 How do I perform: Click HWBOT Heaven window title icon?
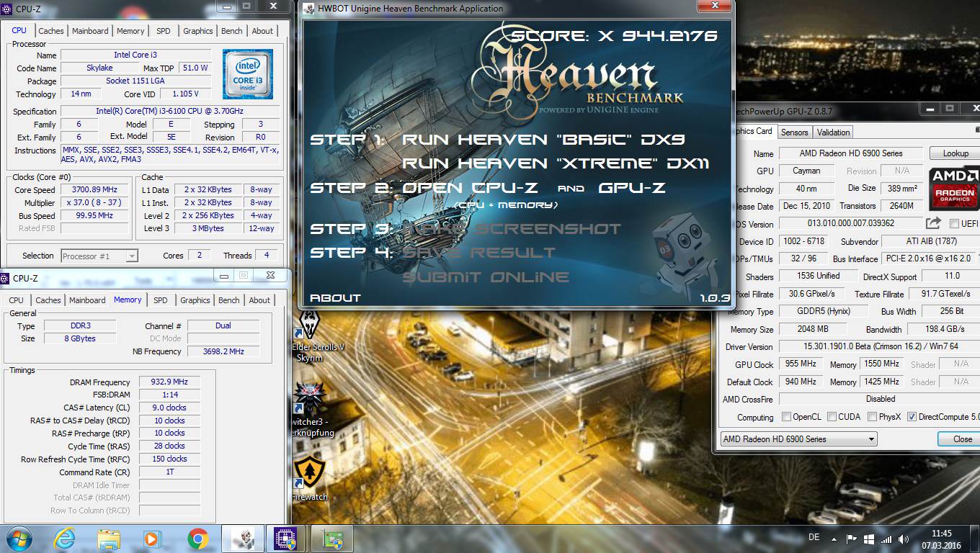pyautogui.click(x=309, y=9)
